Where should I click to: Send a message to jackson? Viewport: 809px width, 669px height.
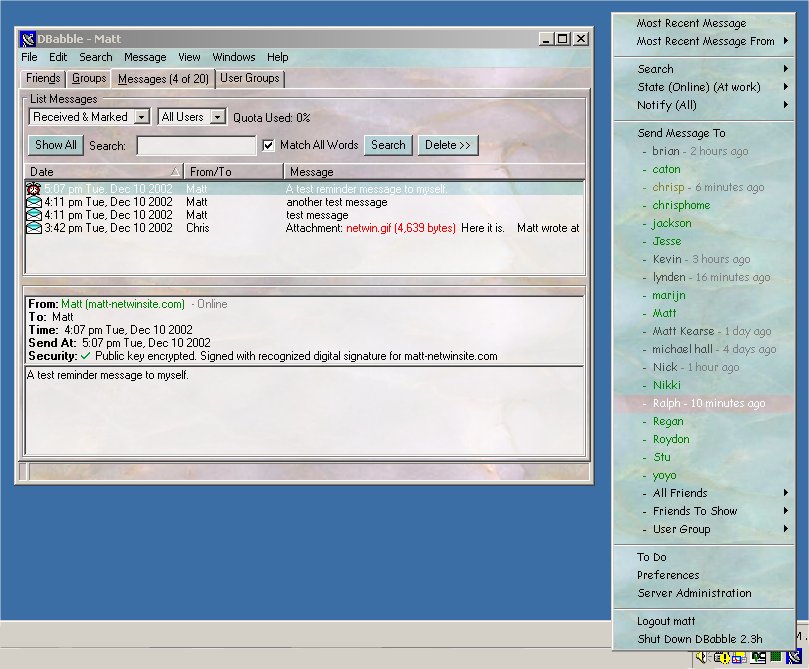pos(705,223)
